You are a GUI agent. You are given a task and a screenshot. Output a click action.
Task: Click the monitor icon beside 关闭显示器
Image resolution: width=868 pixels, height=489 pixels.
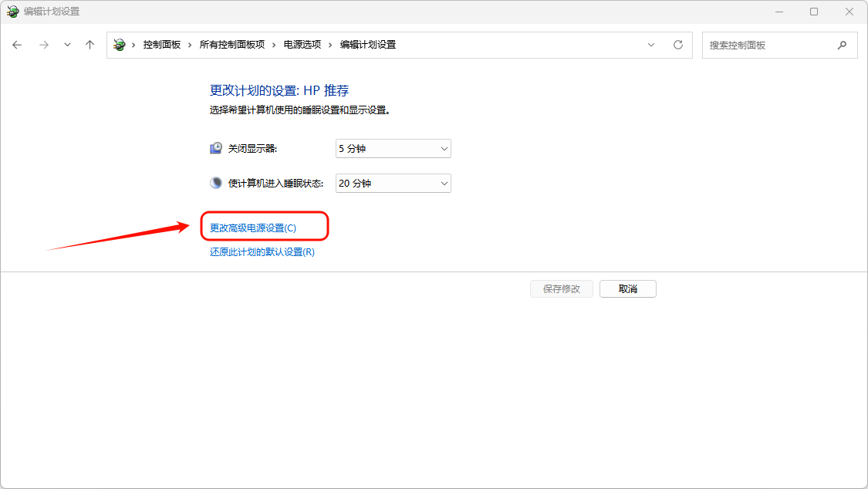(x=216, y=148)
